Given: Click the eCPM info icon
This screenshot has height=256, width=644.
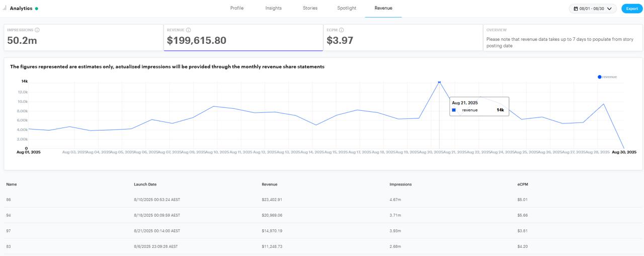Looking at the screenshot, I should pyautogui.click(x=341, y=30).
